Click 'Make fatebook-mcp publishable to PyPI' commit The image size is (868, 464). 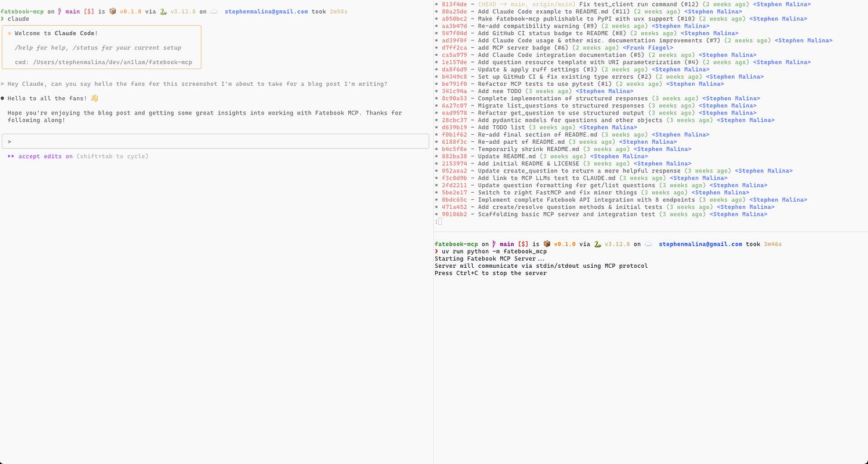(587, 18)
